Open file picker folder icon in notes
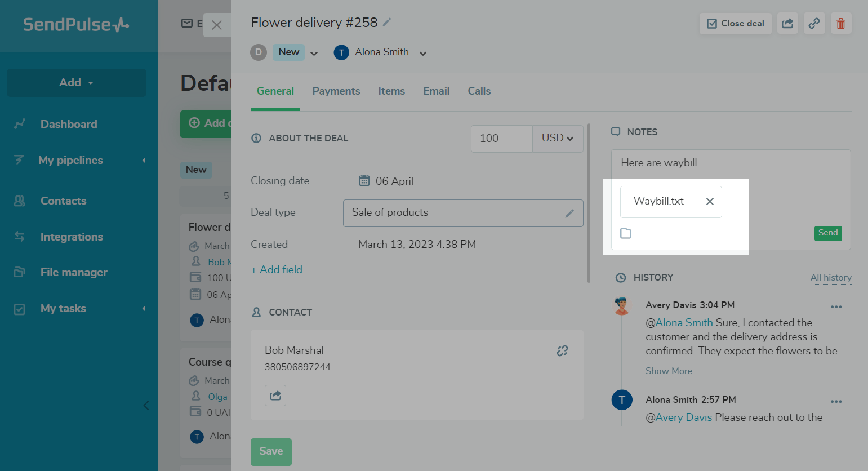The width and height of the screenshot is (868, 471). 626,233
